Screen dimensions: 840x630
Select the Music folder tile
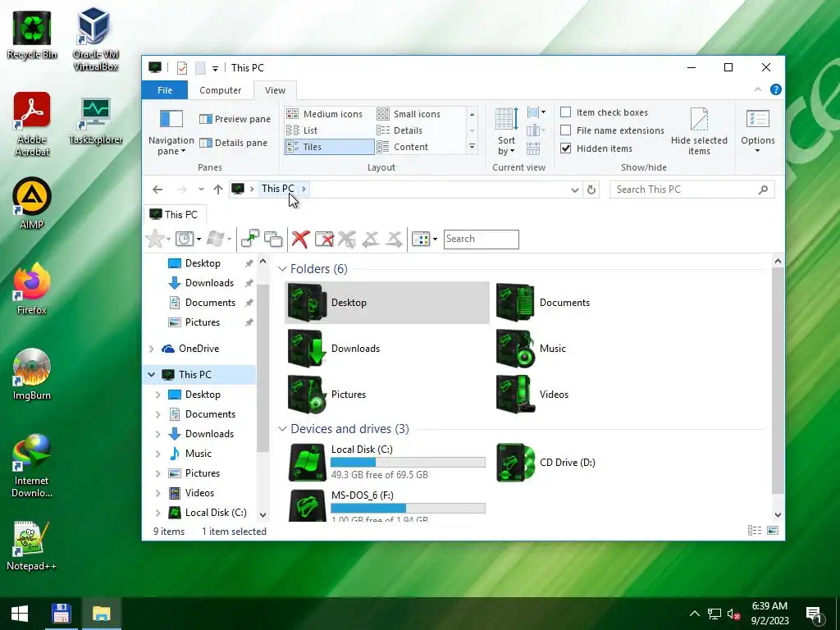596,348
